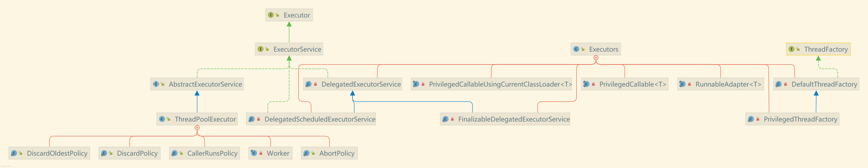868x168 pixels.
Task: Click the class icon beside Executors
Action: tap(576, 49)
